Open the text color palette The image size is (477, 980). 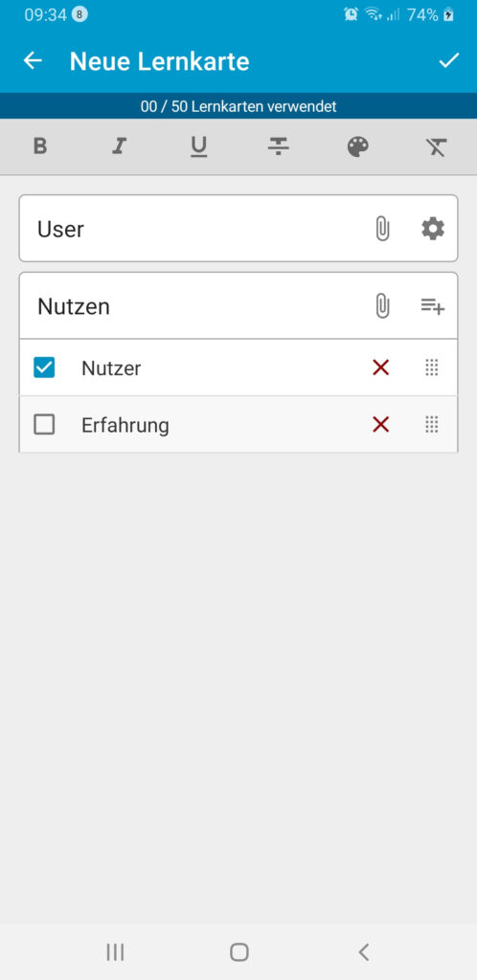click(x=357, y=146)
